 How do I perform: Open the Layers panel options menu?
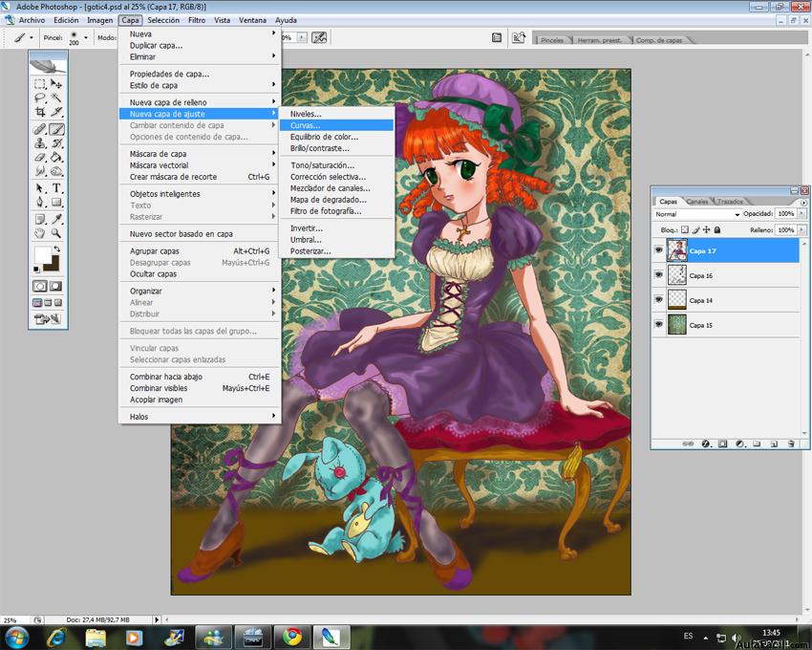[x=803, y=202]
